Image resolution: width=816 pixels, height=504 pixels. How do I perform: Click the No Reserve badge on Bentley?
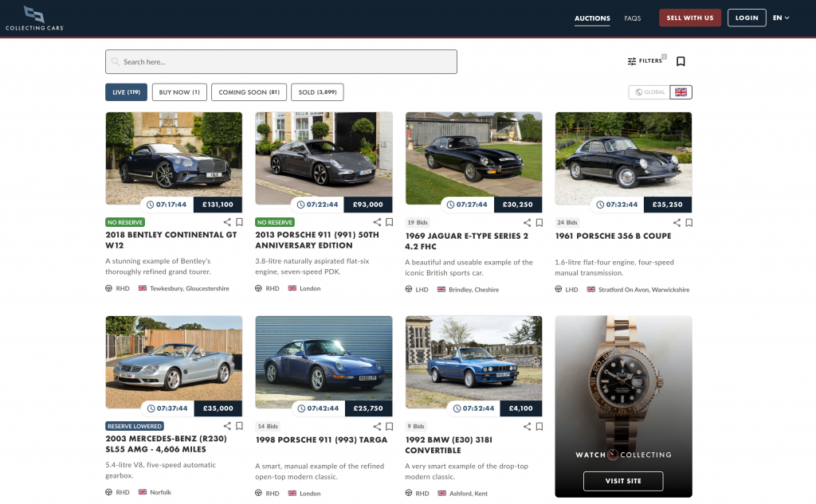tap(125, 222)
